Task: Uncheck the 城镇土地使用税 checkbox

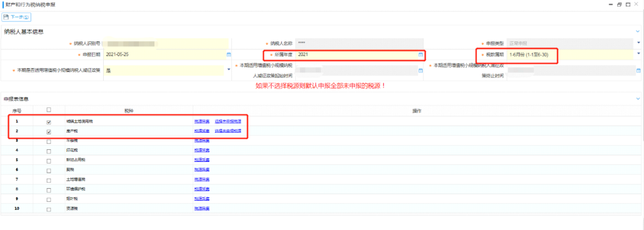Action: point(49,122)
